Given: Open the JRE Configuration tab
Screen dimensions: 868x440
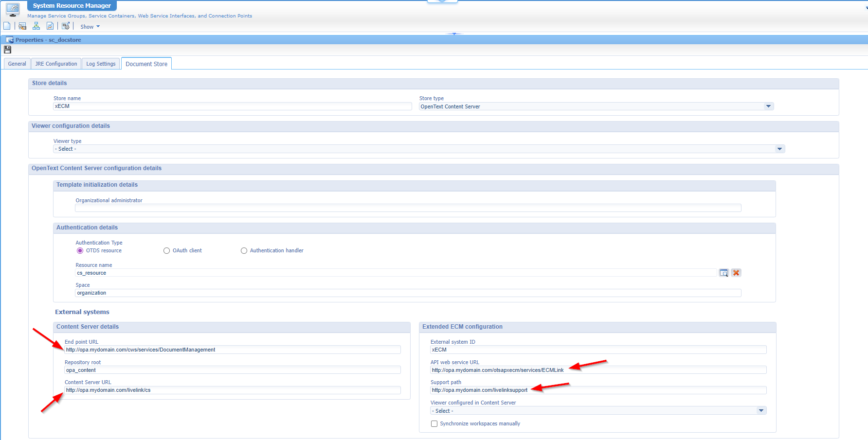Looking at the screenshot, I should coord(56,64).
